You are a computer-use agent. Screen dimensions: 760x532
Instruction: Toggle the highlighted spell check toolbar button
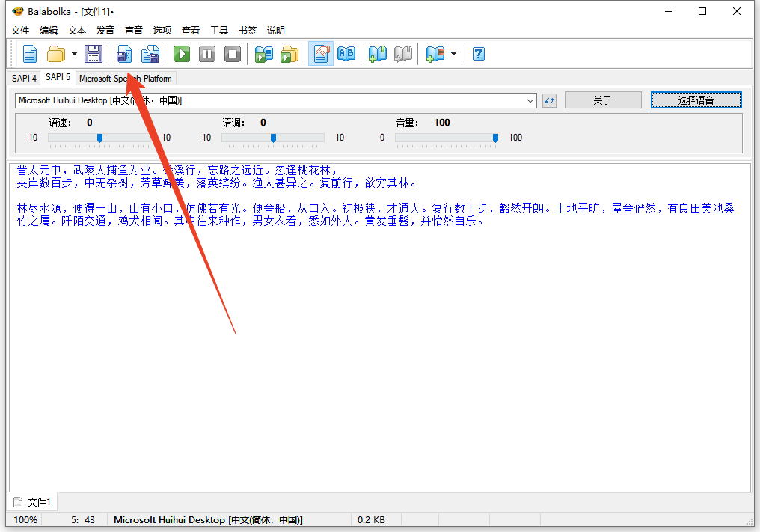321,54
